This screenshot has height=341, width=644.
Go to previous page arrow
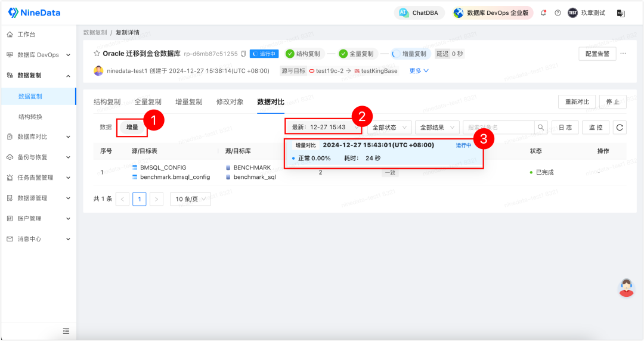[x=122, y=199]
